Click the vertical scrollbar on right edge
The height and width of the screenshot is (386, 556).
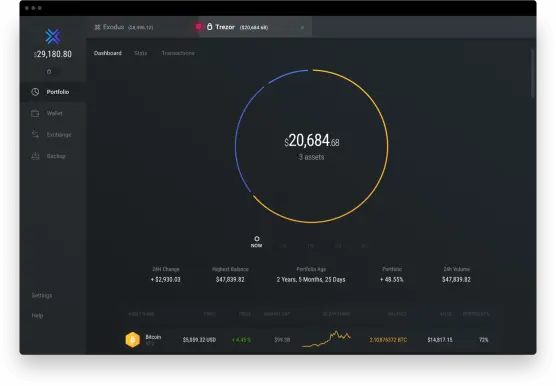point(532,73)
